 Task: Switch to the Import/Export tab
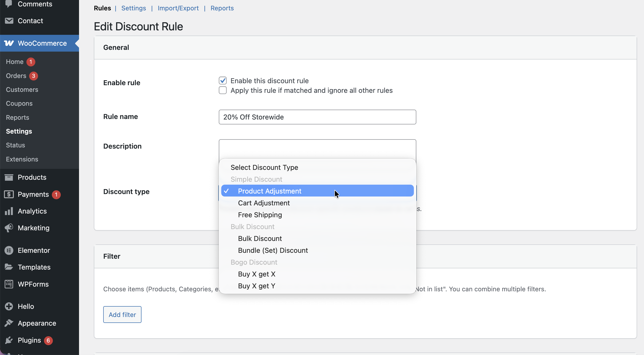178,8
